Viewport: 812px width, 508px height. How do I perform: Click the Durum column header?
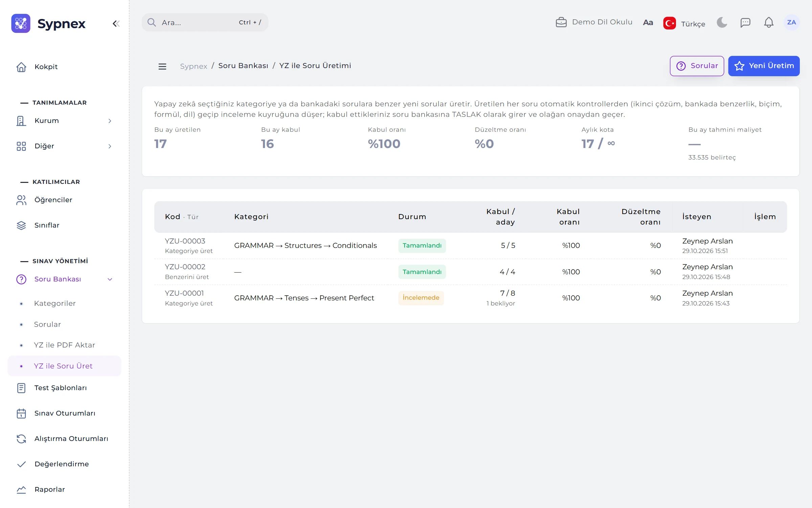[412, 217]
